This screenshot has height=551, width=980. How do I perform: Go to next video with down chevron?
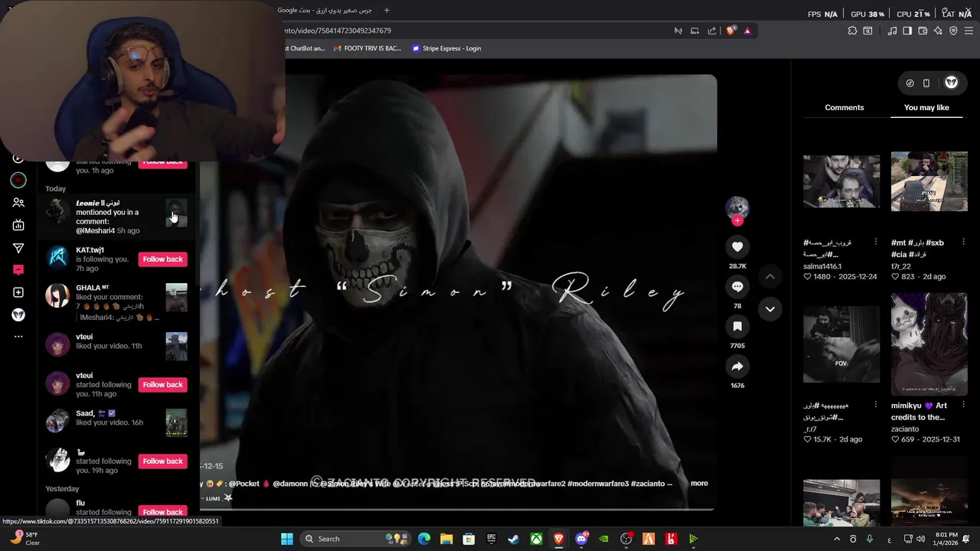coord(770,309)
